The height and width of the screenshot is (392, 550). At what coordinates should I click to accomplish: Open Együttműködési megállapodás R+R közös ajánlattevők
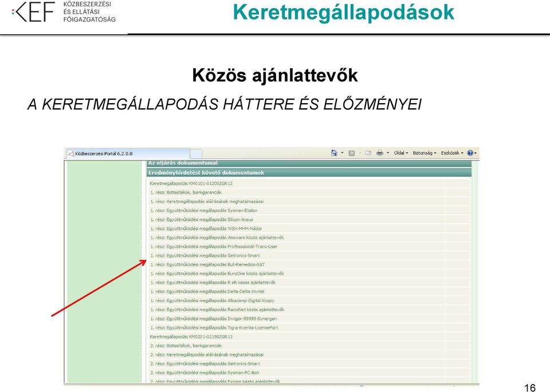213,283
